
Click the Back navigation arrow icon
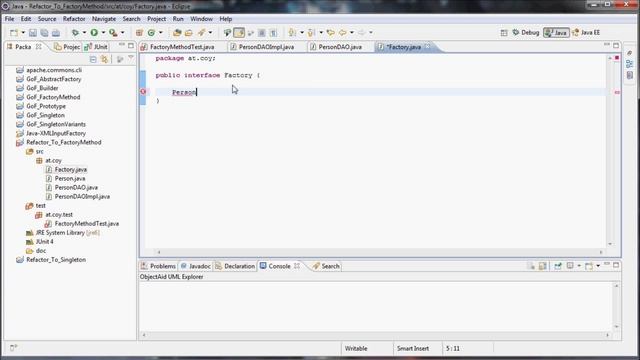(343, 33)
